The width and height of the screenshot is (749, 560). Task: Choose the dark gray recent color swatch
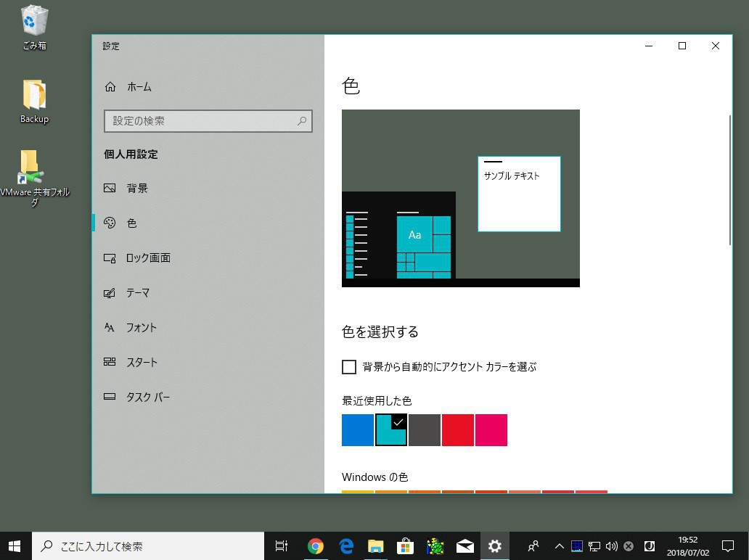[425, 430]
